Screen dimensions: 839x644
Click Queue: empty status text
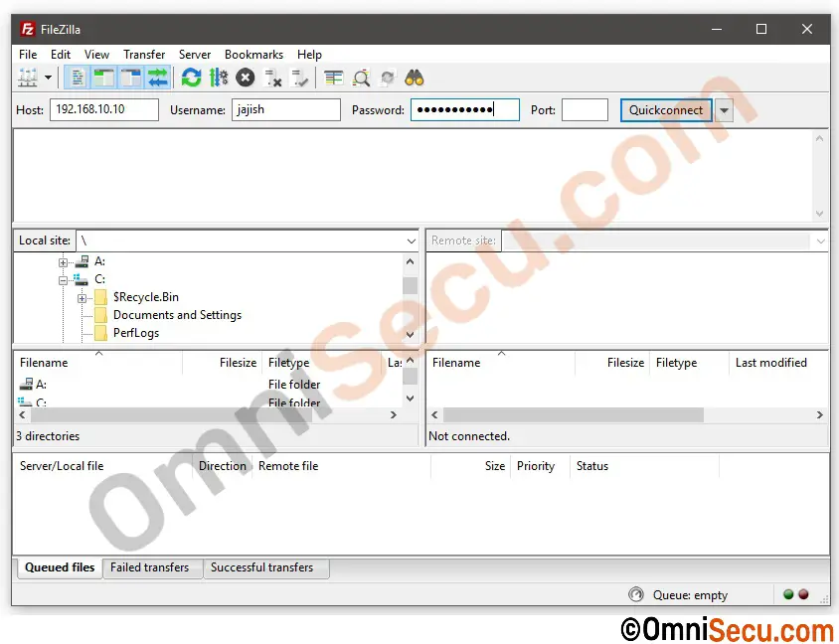pyautogui.click(x=690, y=595)
